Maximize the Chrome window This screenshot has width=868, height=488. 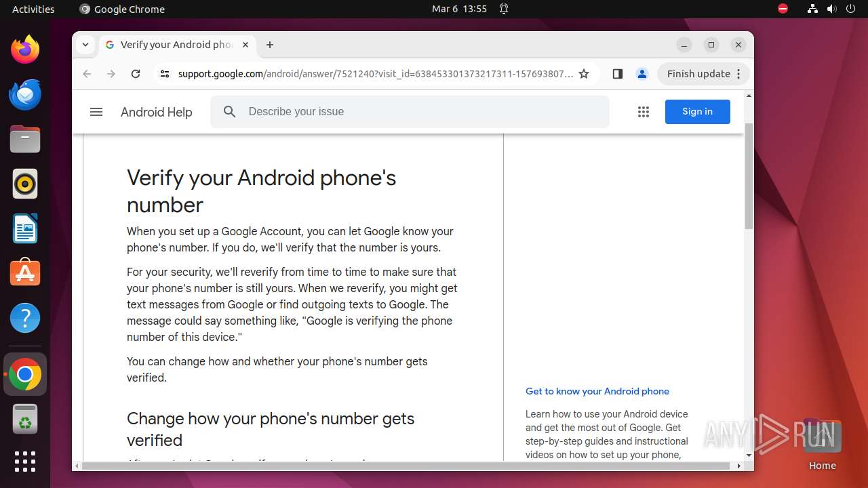point(711,45)
